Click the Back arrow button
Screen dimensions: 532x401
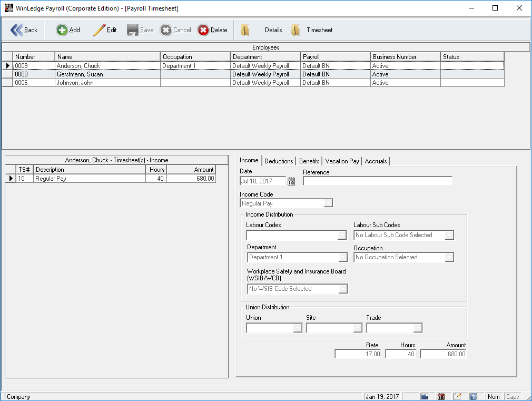coord(24,30)
